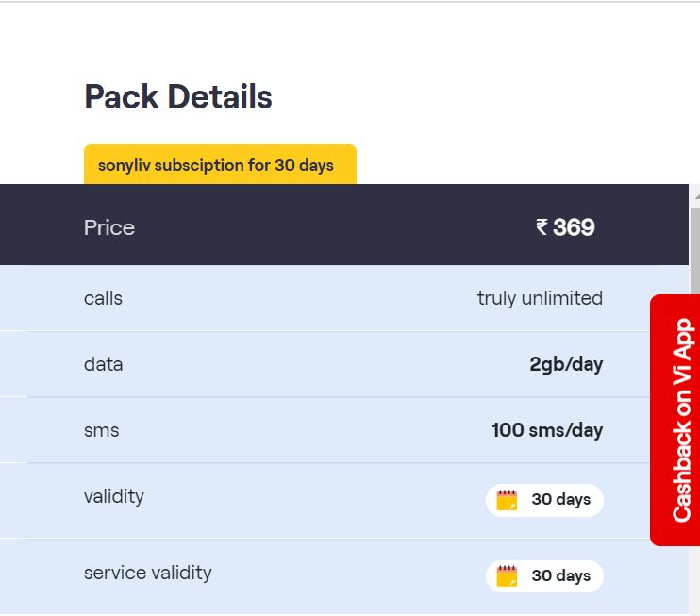The width and height of the screenshot is (700, 616).
Task: Click 30 days text in service validity row
Action: (560, 576)
